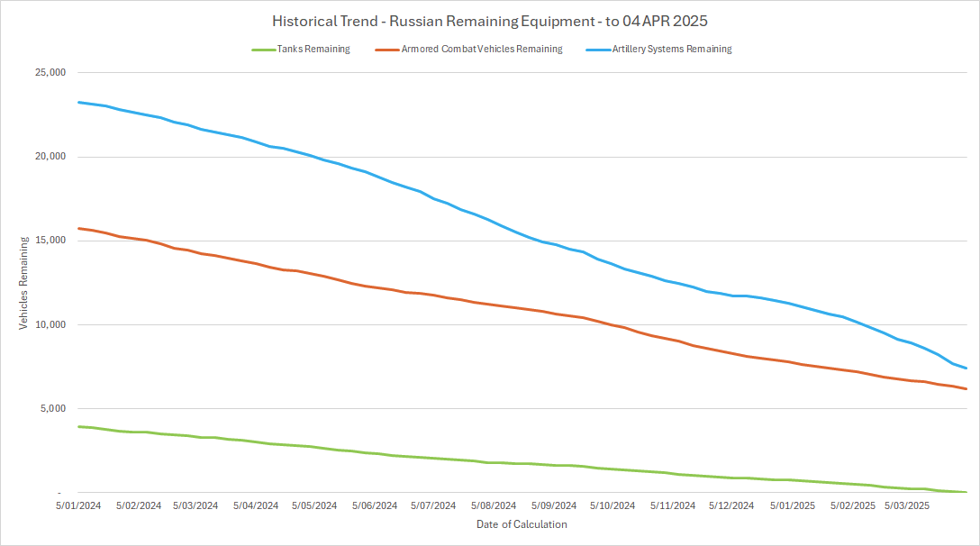Click the 5/06/2024 x-axis date label

pos(373,506)
